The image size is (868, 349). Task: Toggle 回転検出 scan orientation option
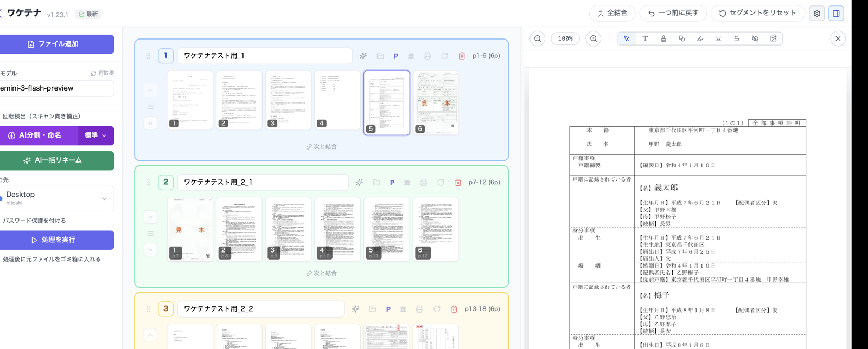41,116
